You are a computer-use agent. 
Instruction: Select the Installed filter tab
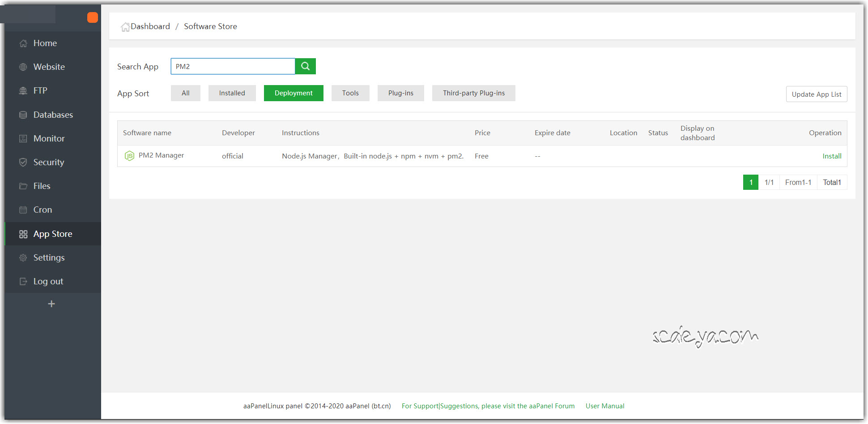pyautogui.click(x=232, y=93)
